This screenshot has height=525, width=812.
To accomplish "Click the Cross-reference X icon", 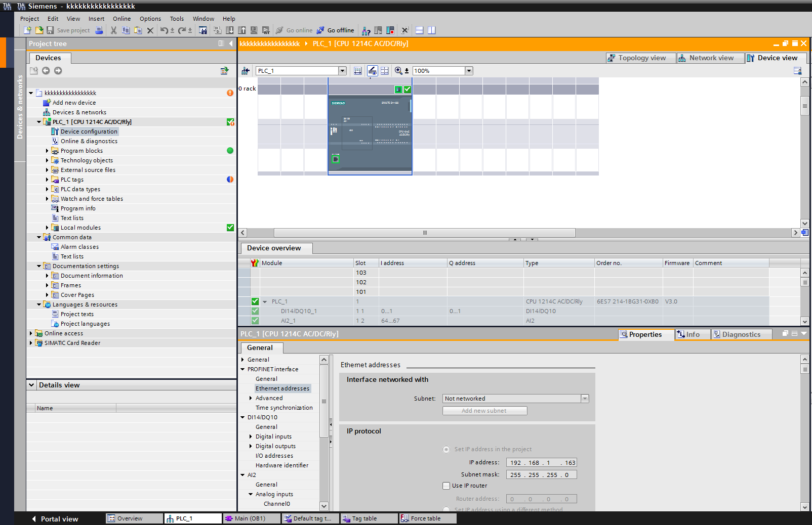I will [405, 30].
